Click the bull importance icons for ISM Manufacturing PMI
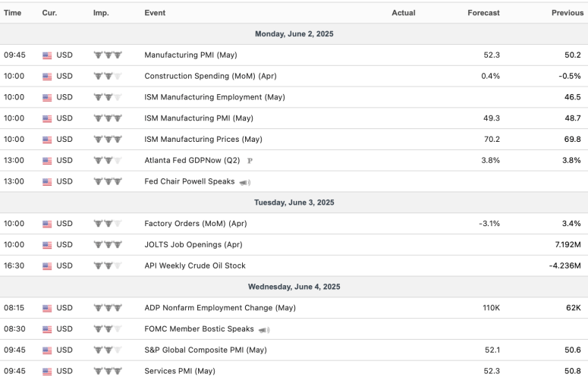588x377 pixels. 108,118
